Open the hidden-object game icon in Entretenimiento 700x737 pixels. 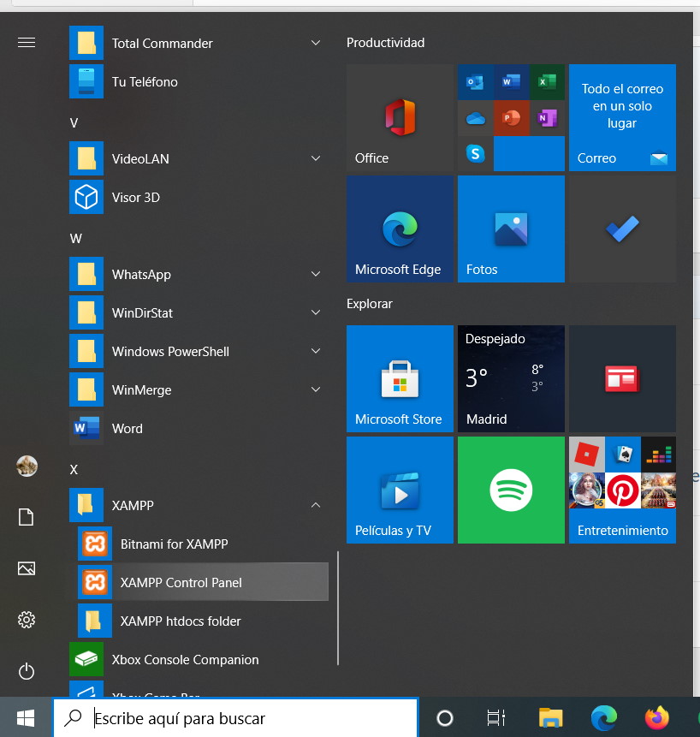(587, 490)
